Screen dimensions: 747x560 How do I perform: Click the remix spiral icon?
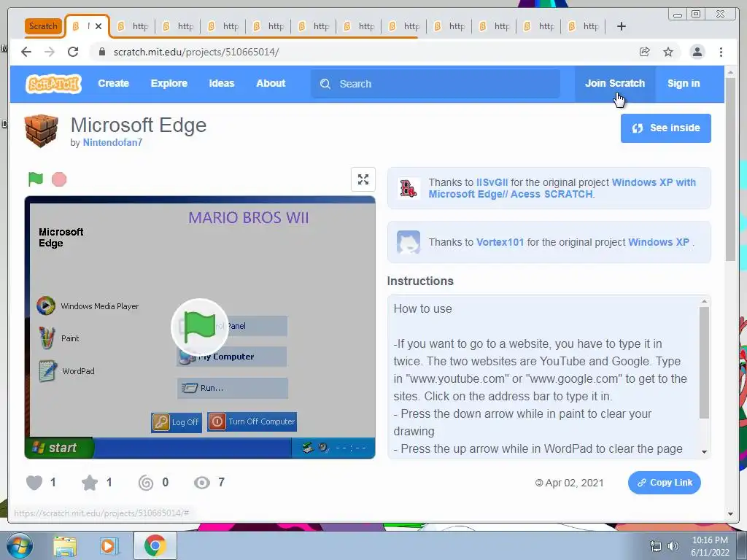146,483
